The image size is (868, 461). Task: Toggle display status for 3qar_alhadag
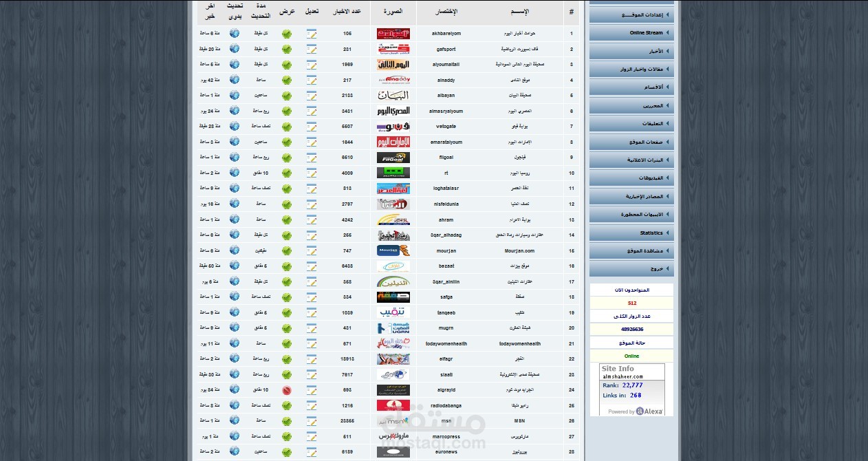(287, 235)
